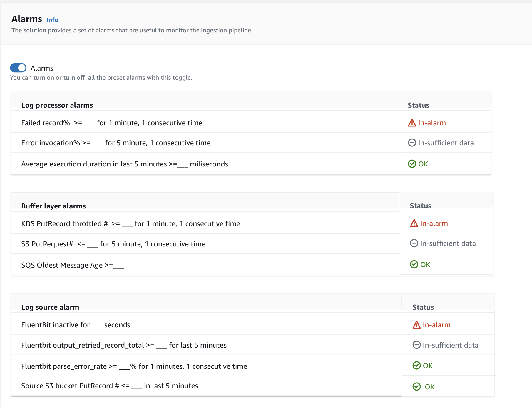Click In-sufficient data icon for S3 PutRequest#
This screenshot has height=407, width=532.
(x=414, y=243)
